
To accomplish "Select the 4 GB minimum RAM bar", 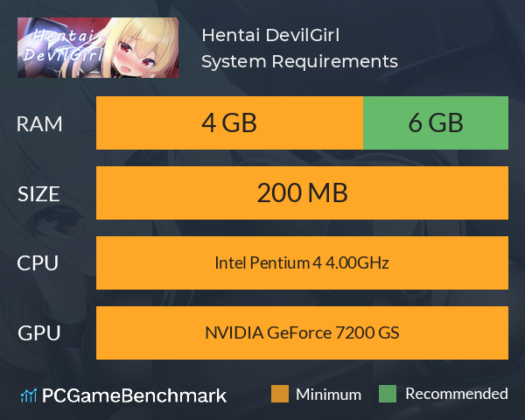I will tap(229, 122).
